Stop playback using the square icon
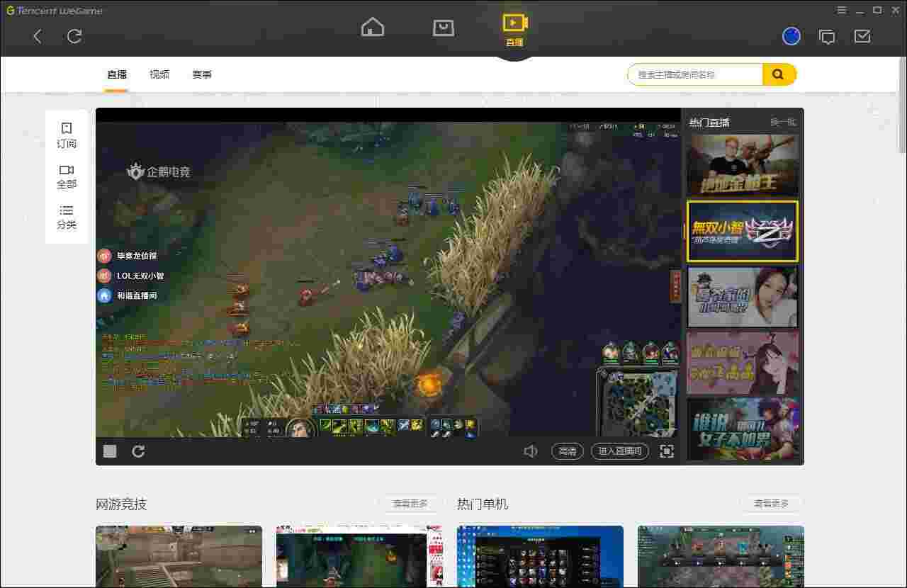This screenshot has height=588, width=907. [109, 451]
